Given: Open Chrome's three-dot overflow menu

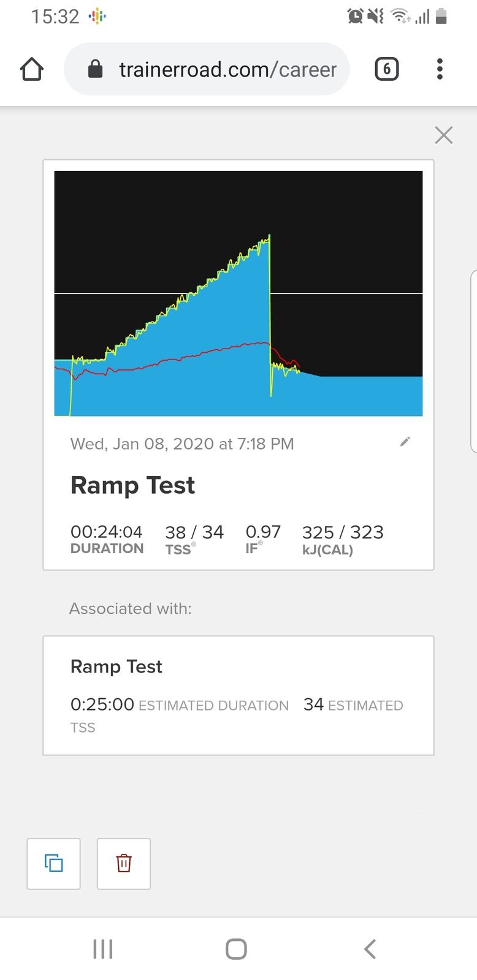Looking at the screenshot, I should pos(440,69).
